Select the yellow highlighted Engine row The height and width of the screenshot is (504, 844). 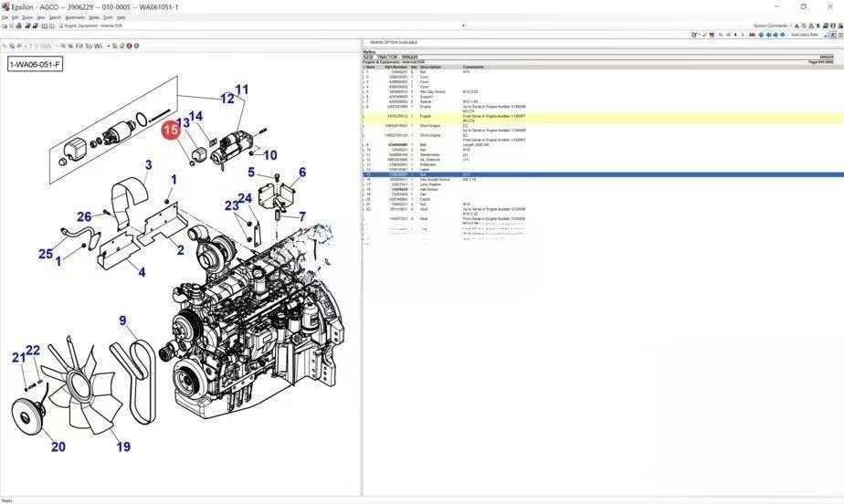[x=603, y=119]
